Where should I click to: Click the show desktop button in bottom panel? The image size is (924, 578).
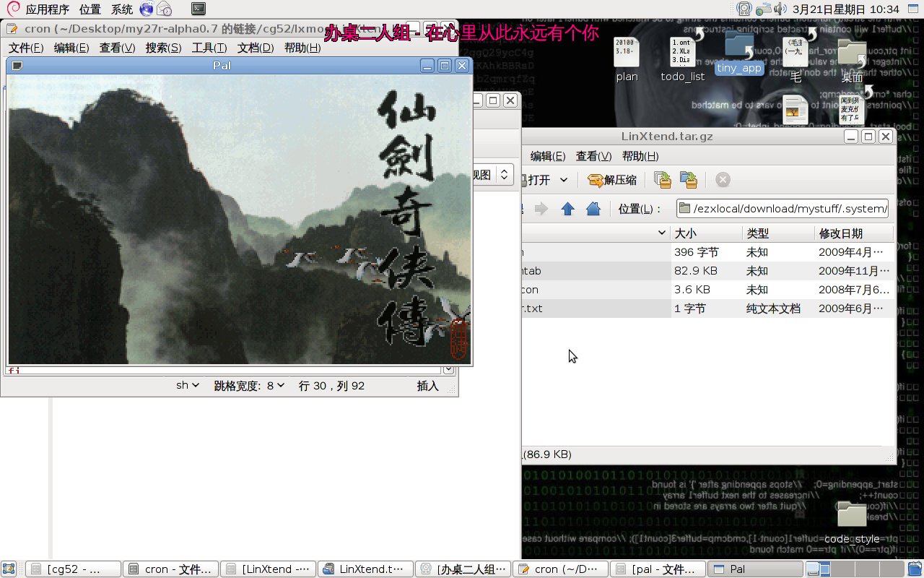pyautogui.click(x=9, y=569)
